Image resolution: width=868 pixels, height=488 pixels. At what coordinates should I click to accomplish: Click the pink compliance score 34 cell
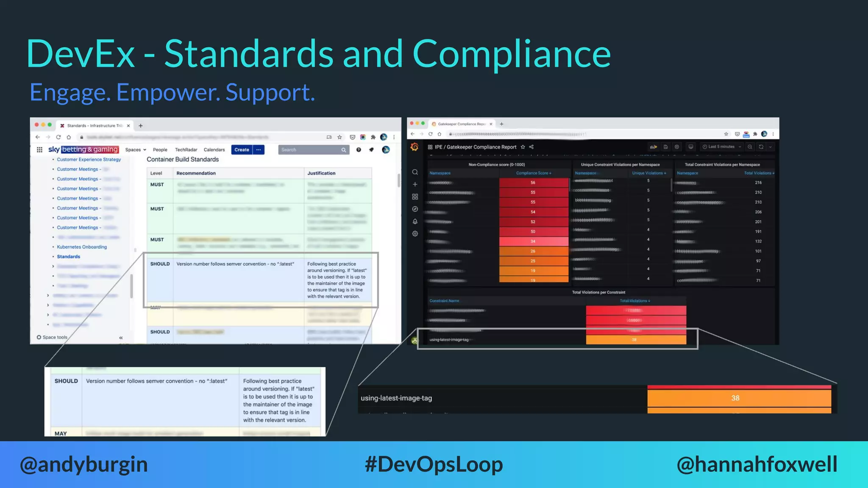pos(534,241)
